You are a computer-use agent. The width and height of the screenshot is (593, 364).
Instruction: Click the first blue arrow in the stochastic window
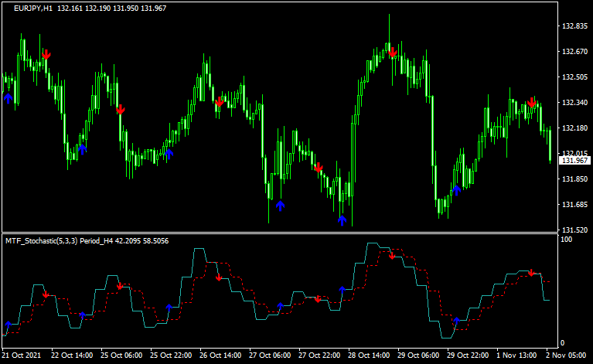9,325
